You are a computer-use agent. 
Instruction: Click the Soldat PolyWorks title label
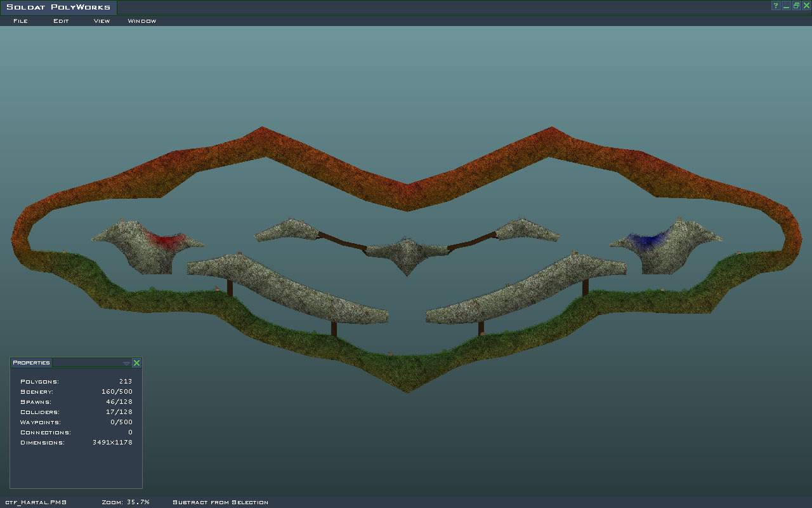click(58, 8)
